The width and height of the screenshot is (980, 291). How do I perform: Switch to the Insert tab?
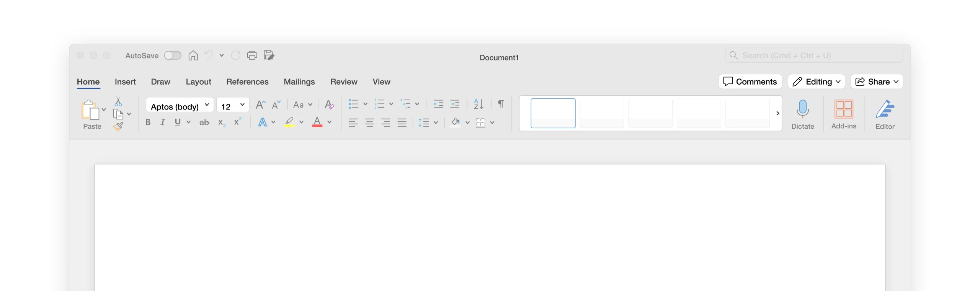pos(125,82)
